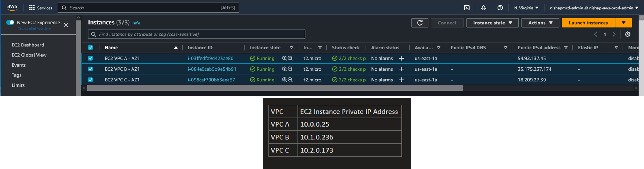Uncheck the EC2 VPC C - AZ1 checkbox
The height and width of the screenshot is (169, 644).
coord(91,80)
